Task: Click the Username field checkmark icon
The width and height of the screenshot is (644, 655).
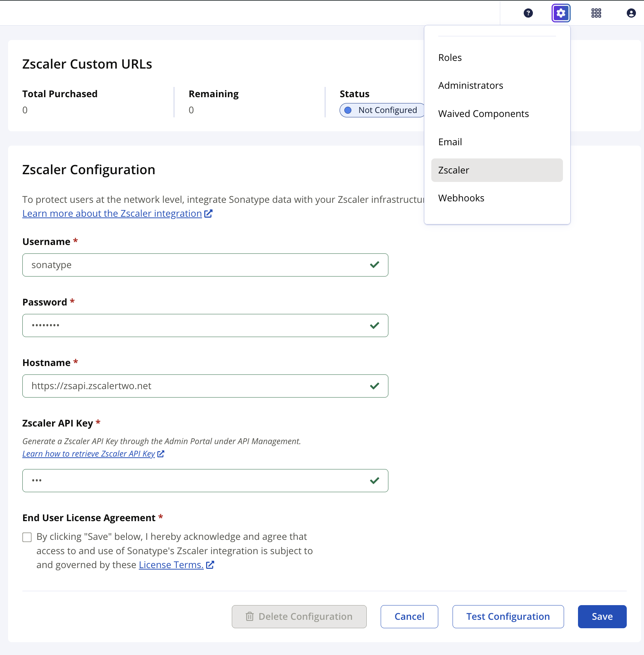Action: click(x=374, y=265)
